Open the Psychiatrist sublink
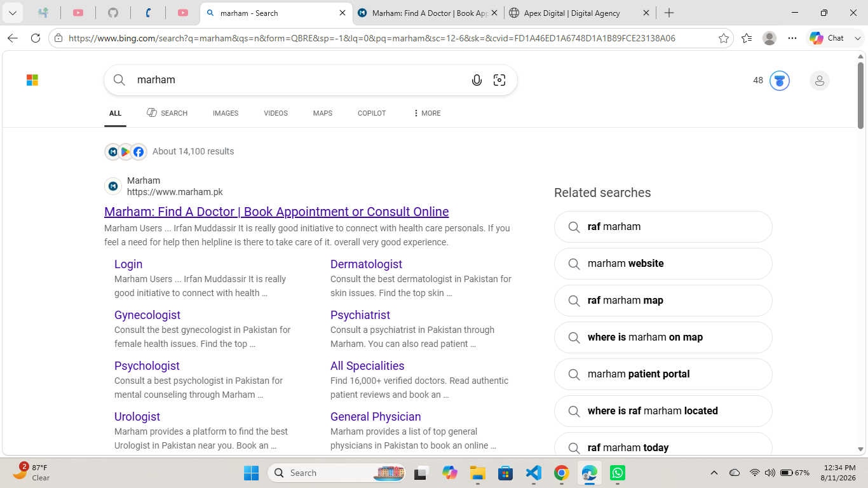The width and height of the screenshot is (868, 488). 360,315
